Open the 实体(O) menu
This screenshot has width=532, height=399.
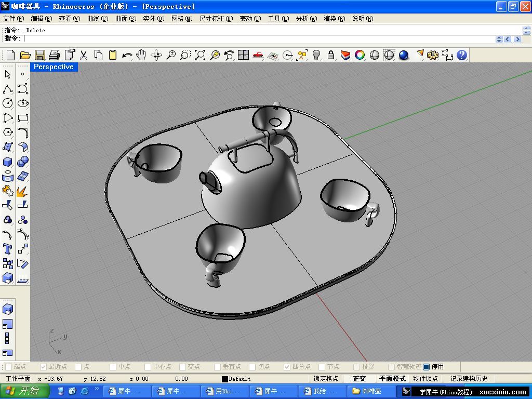154,19
